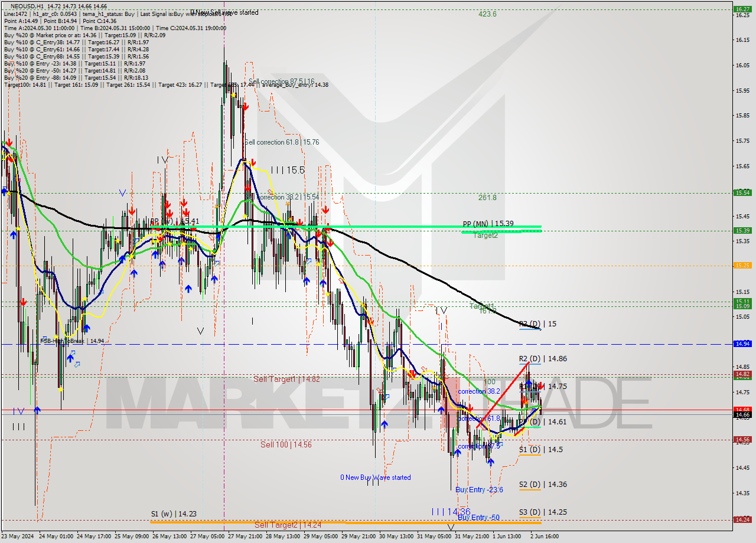Click the '2 Jun 16:00' time axis label

(545, 537)
